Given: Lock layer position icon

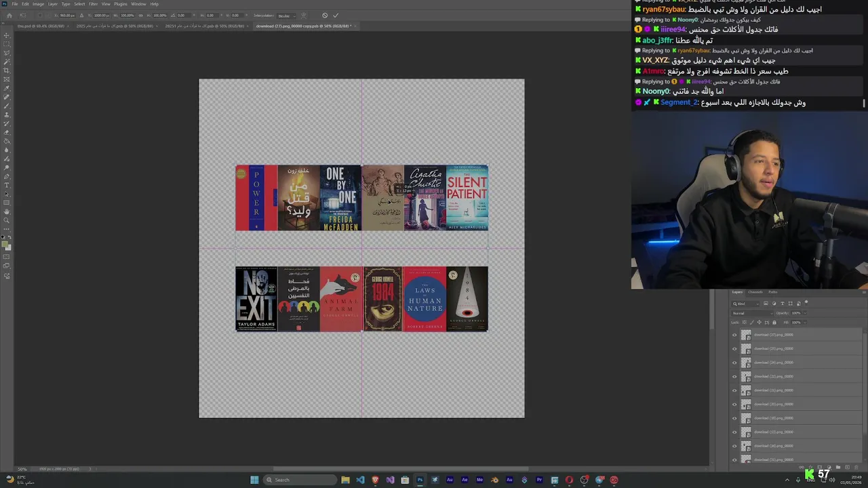Looking at the screenshot, I should [x=759, y=322].
